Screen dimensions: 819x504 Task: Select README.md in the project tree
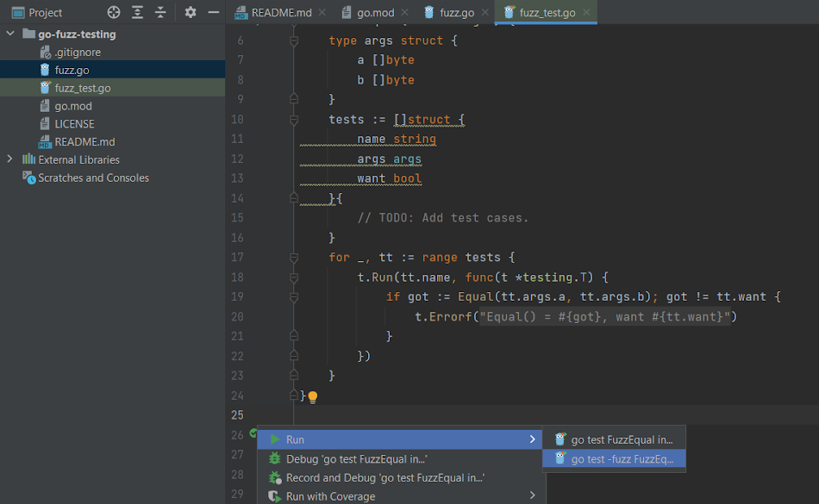pyautogui.click(x=84, y=142)
